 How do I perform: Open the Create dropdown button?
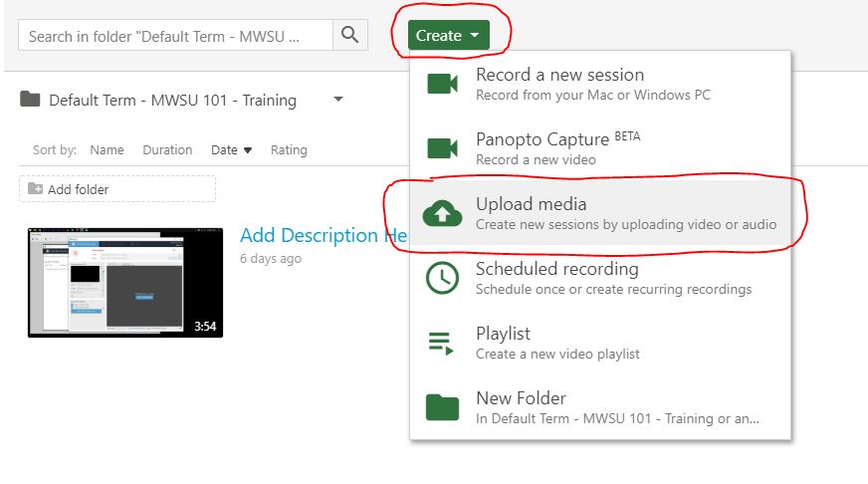pyautogui.click(x=448, y=36)
